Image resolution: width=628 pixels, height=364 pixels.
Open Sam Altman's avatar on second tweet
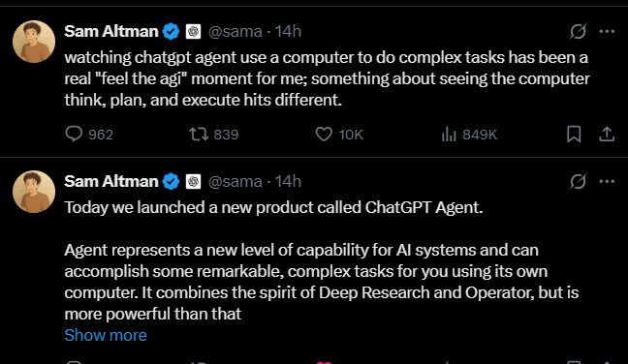point(34,192)
